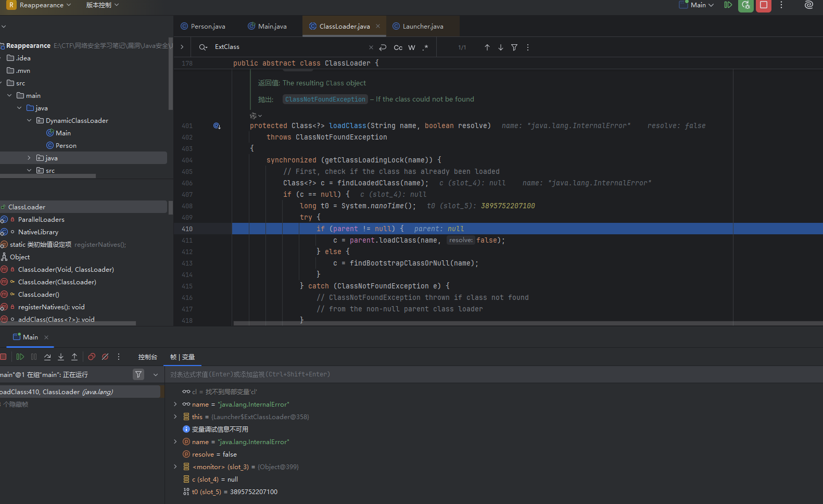Open View Breakpoints red circles icon
Image resolution: width=823 pixels, height=504 pixels.
pyautogui.click(x=92, y=357)
